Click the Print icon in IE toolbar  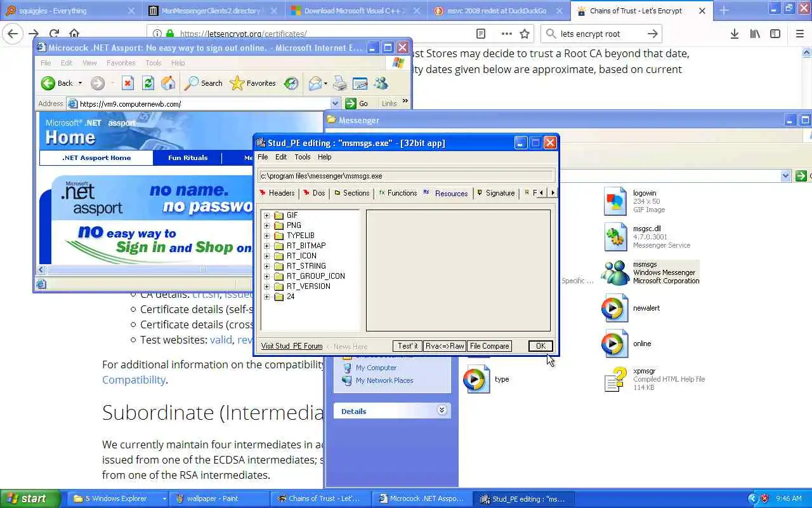(x=340, y=83)
